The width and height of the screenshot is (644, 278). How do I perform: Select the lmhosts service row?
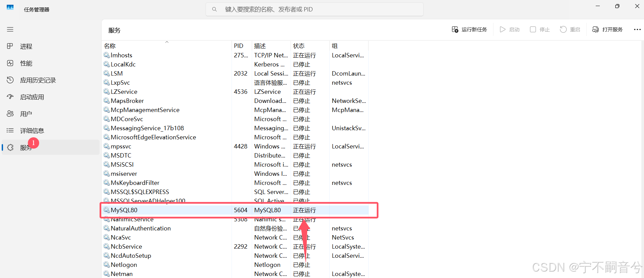[235, 55]
